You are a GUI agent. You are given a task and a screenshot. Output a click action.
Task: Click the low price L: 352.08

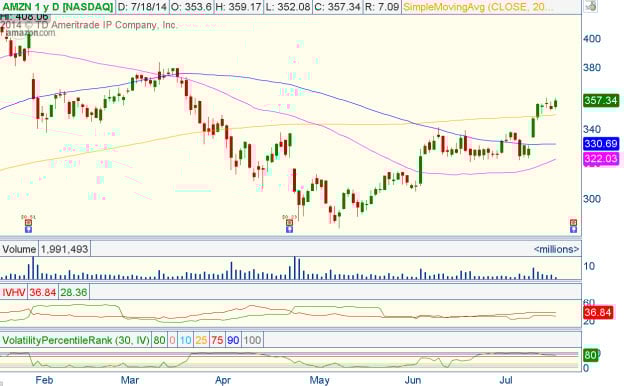point(288,7)
